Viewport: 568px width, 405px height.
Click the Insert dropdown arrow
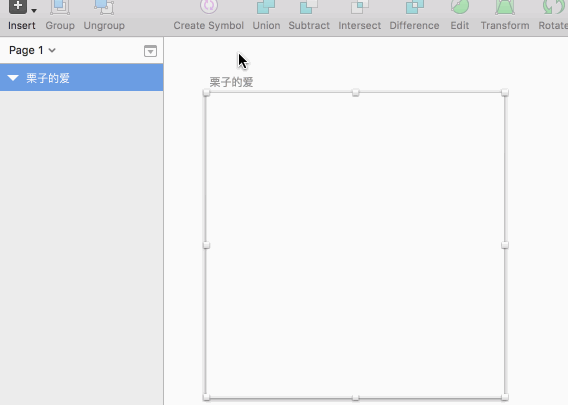pyautogui.click(x=34, y=11)
